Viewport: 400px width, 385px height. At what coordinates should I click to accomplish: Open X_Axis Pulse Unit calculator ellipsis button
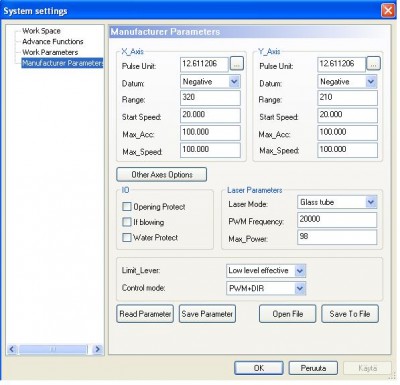tap(237, 63)
